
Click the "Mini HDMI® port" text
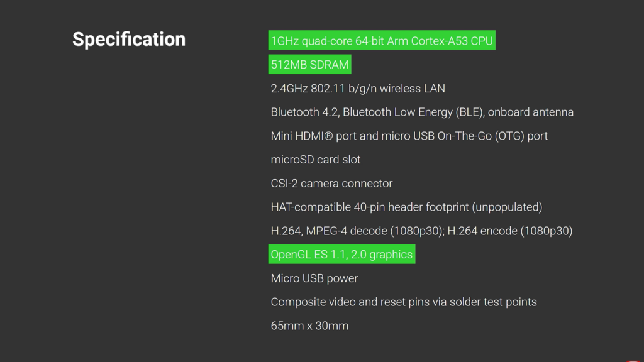(x=306, y=136)
